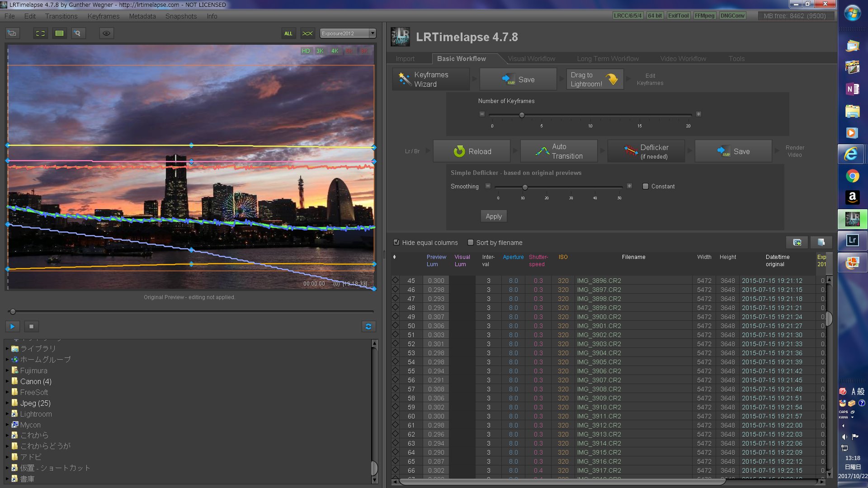Expand the Jpeg (25) folder
Screen dimensions: 868x488
pyautogui.click(x=7, y=403)
